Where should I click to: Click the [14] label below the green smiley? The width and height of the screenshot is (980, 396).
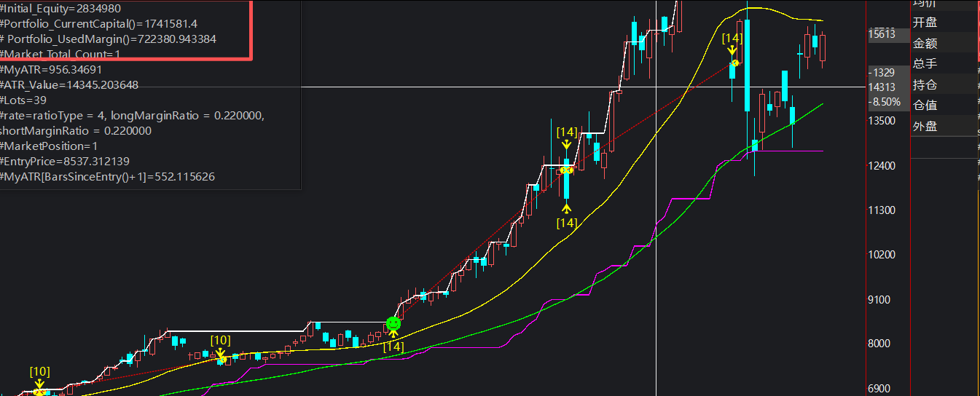tap(393, 347)
